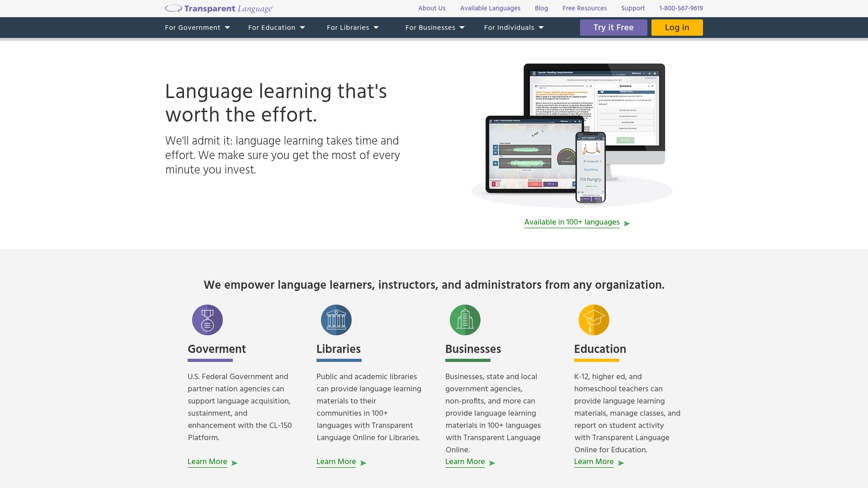Select the green Businesses office icon
This screenshot has width=868, height=488.
[465, 319]
